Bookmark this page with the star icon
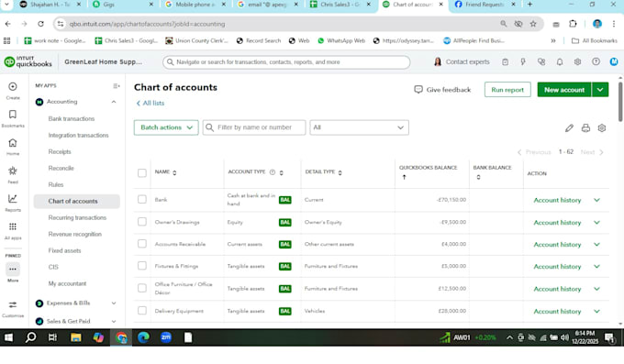 pyautogui.click(x=533, y=24)
